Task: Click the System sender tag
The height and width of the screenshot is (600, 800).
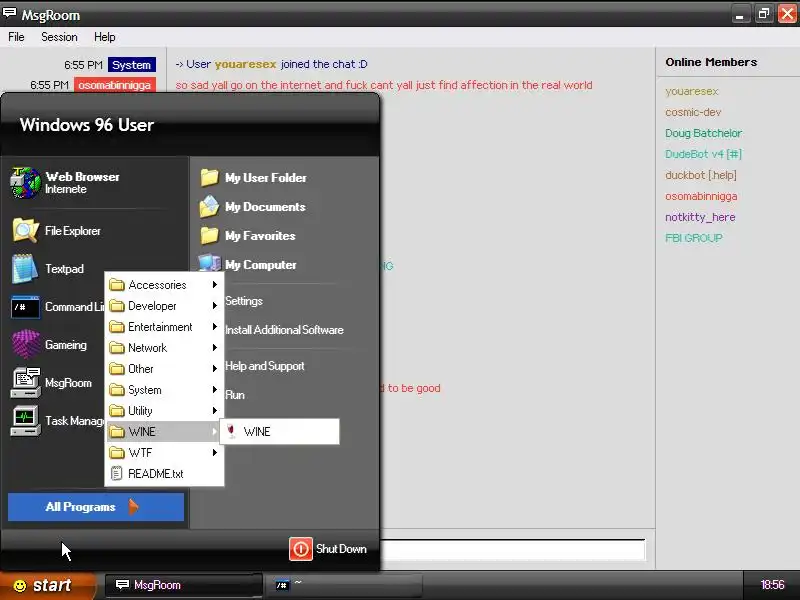Action: click(132, 65)
